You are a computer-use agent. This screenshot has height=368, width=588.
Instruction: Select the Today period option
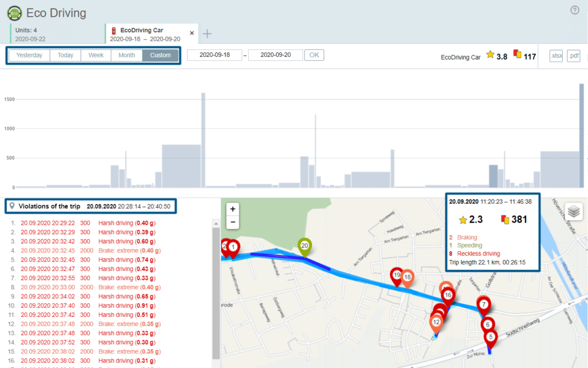(65, 55)
